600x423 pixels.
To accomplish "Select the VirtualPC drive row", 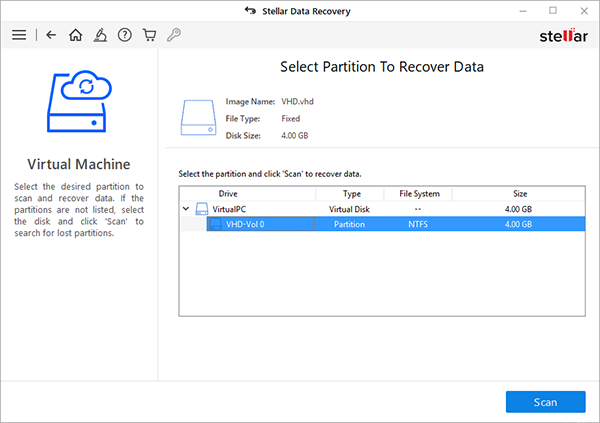I will point(382,209).
